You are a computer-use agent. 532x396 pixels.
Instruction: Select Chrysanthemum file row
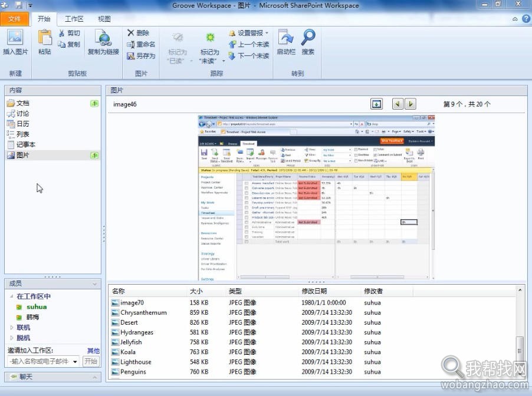pyautogui.click(x=312, y=312)
